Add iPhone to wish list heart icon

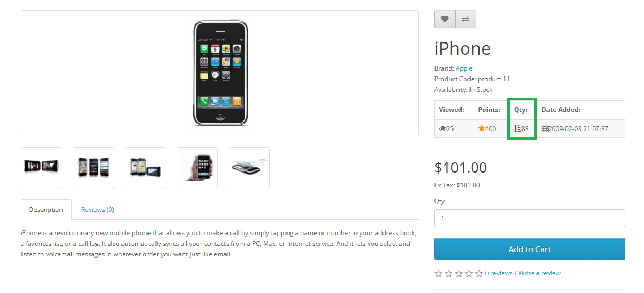click(x=445, y=19)
